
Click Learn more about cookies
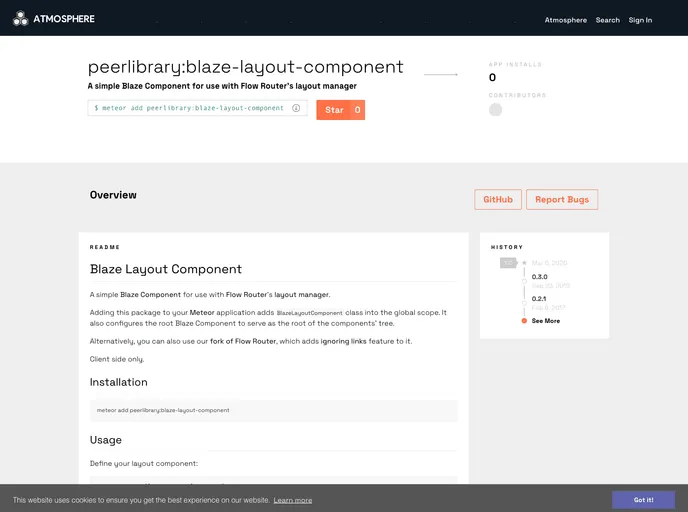[x=293, y=501]
